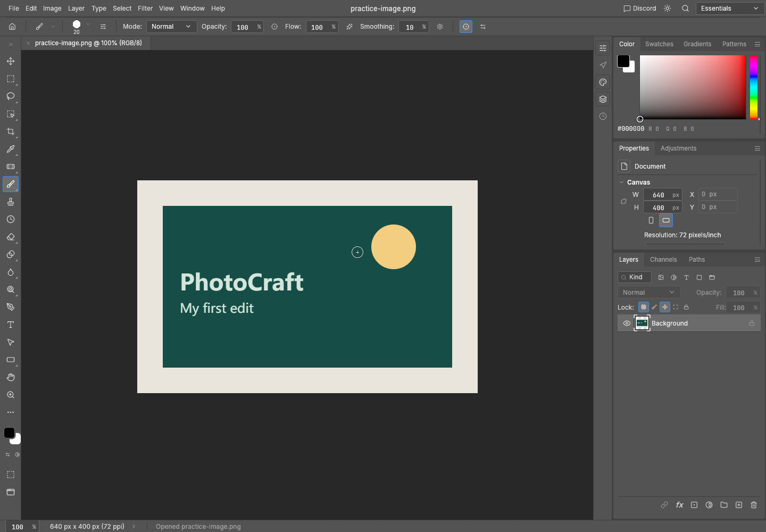This screenshot has height=532, width=766.
Task: Toggle the light/dark theme sun icon
Action: click(668, 9)
